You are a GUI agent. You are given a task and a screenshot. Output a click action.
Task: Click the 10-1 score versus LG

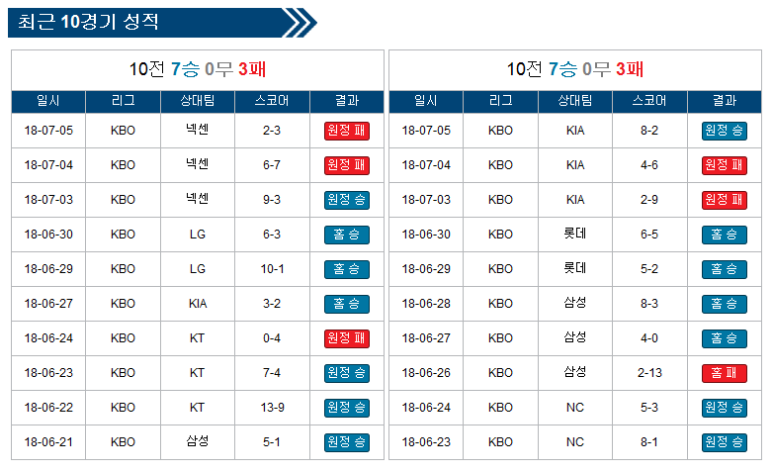point(272,269)
